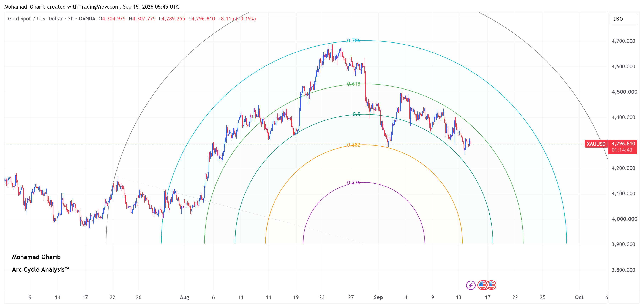Click the high value H4,307.775

click(x=142, y=19)
